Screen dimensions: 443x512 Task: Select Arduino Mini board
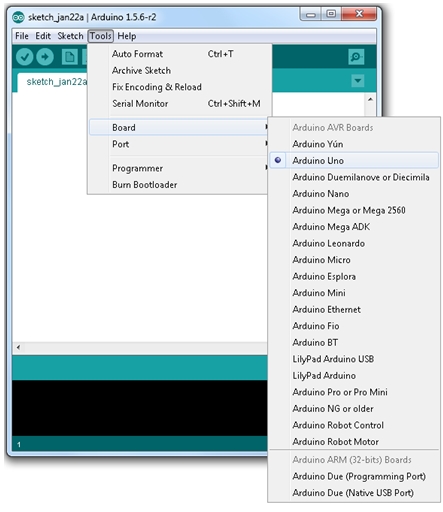pyautogui.click(x=354, y=293)
